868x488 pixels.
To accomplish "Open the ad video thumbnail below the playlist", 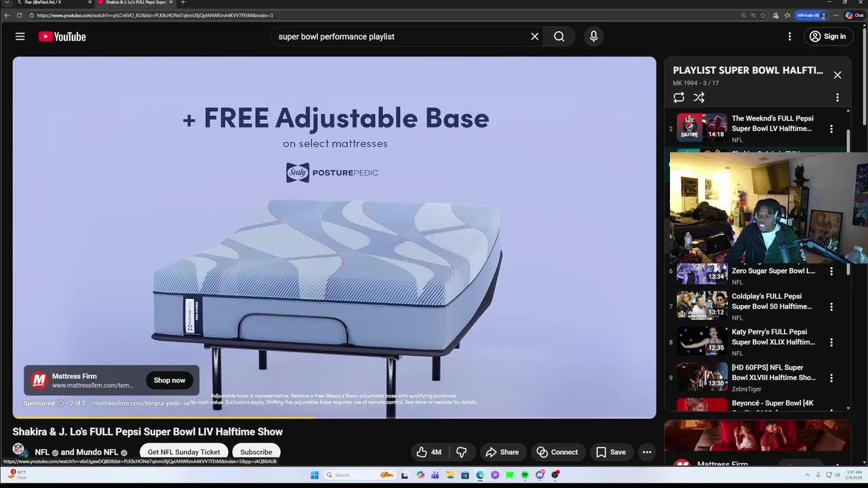I will click(757, 436).
